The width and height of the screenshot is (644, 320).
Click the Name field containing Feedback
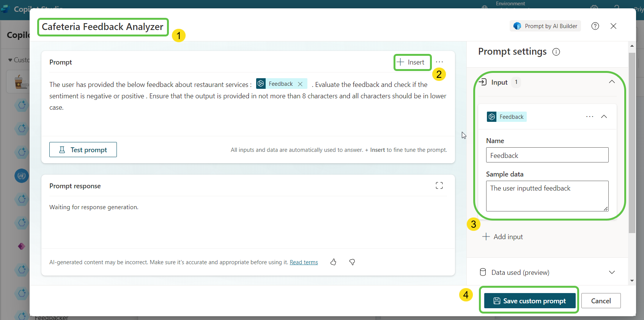(547, 155)
